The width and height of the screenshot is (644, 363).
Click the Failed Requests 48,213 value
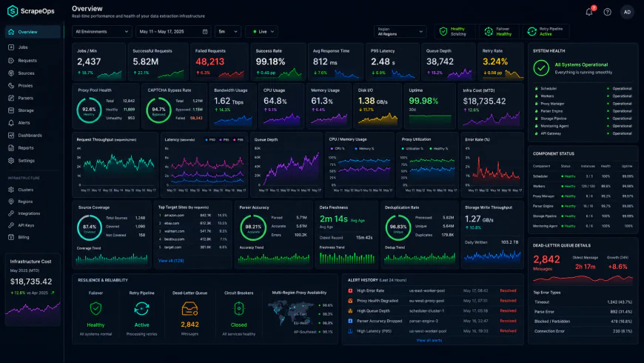210,61
